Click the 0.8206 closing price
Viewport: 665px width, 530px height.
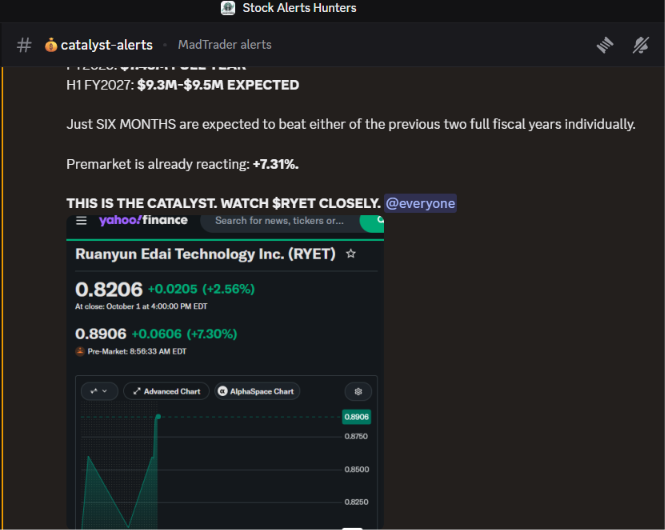(109, 290)
